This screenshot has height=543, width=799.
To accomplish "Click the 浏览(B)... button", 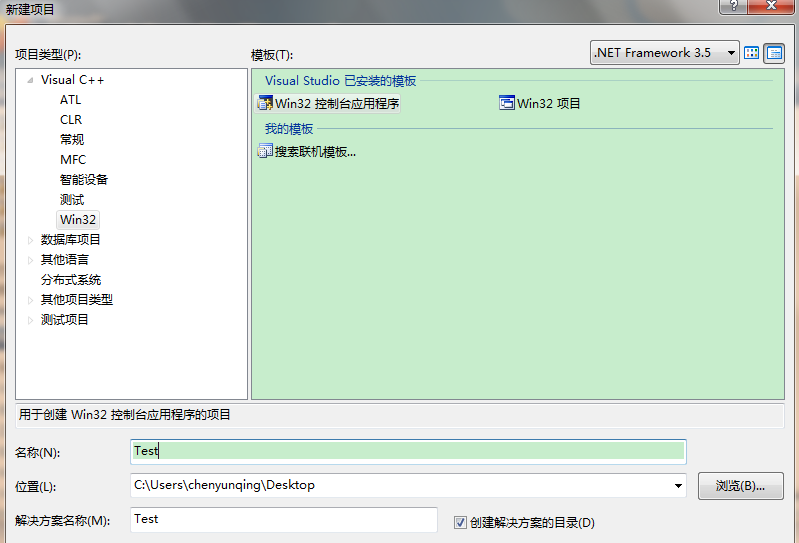I will (x=740, y=486).
